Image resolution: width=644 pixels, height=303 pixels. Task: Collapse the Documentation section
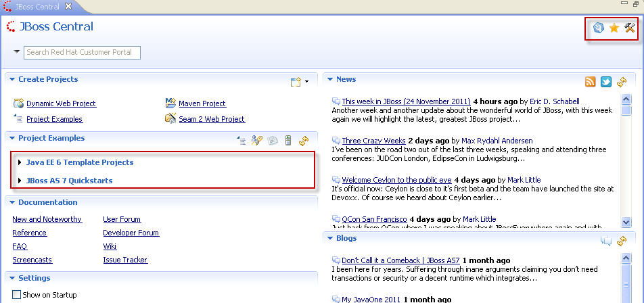pyautogui.click(x=12, y=202)
